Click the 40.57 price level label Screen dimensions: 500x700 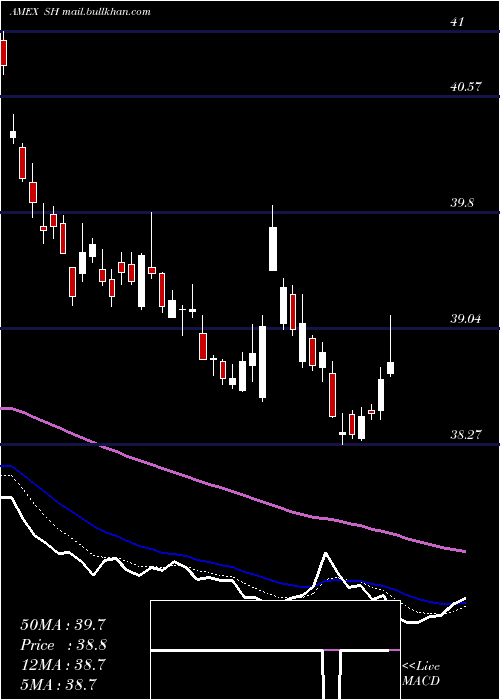466,87
